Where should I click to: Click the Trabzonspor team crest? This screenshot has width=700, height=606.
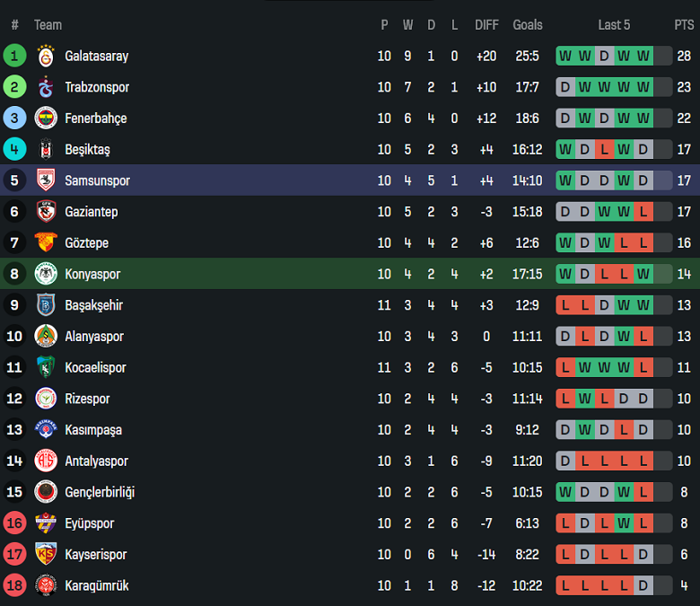pos(46,87)
